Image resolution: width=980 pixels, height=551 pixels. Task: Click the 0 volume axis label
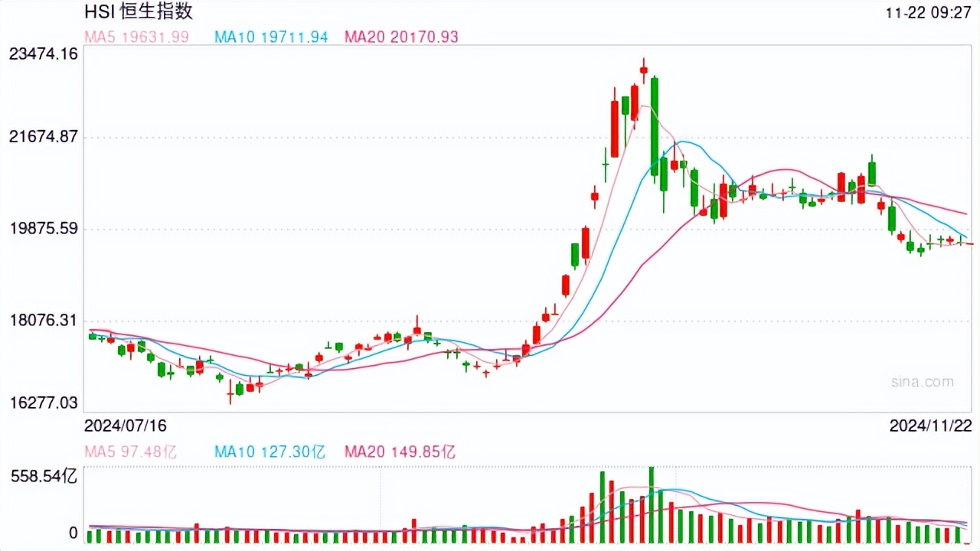pos(73,533)
